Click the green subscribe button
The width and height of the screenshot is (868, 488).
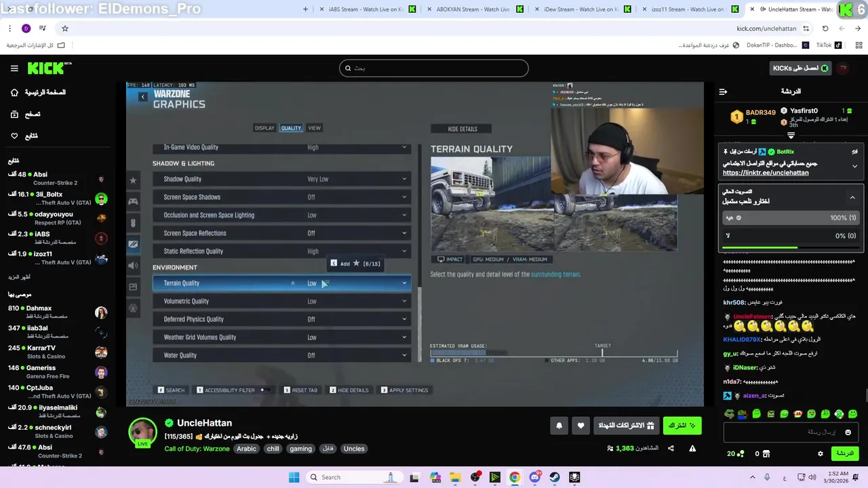[x=682, y=426]
